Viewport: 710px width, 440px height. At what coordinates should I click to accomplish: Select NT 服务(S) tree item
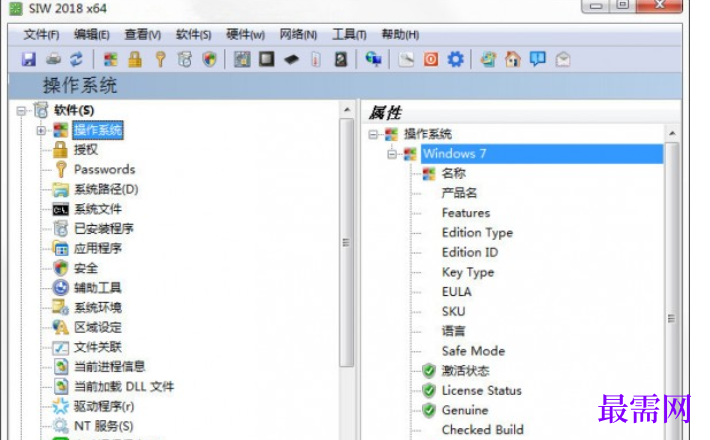pos(104,426)
